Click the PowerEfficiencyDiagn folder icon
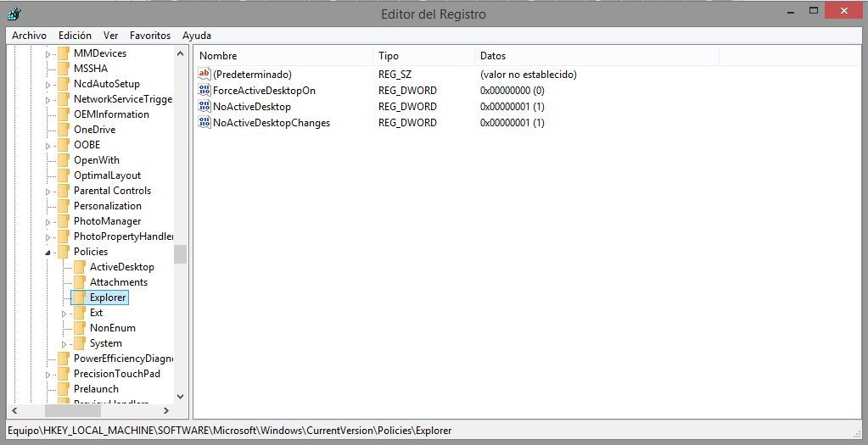This screenshot has height=445, width=868. pyautogui.click(x=64, y=359)
